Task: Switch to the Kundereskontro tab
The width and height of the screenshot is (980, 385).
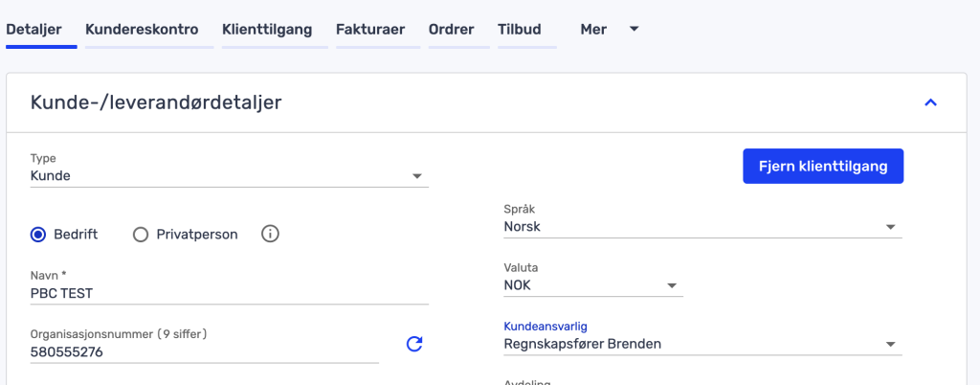Action: [x=142, y=30]
